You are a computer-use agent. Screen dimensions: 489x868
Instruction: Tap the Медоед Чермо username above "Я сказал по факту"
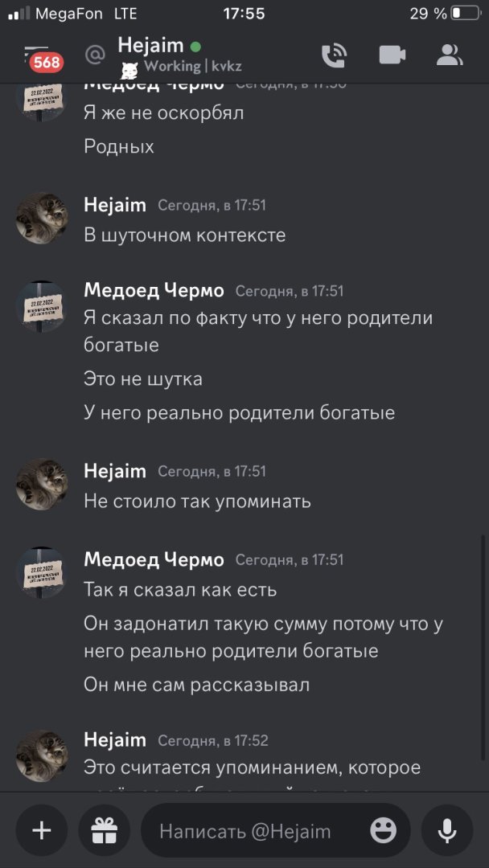(x=154, y=290)
